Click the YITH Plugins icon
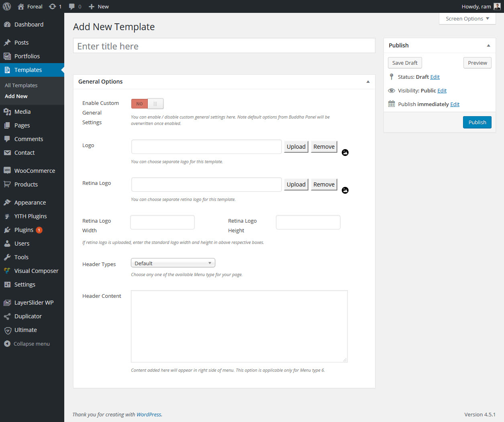The height and width of the screenshot is (422, 504). (7, 216)
